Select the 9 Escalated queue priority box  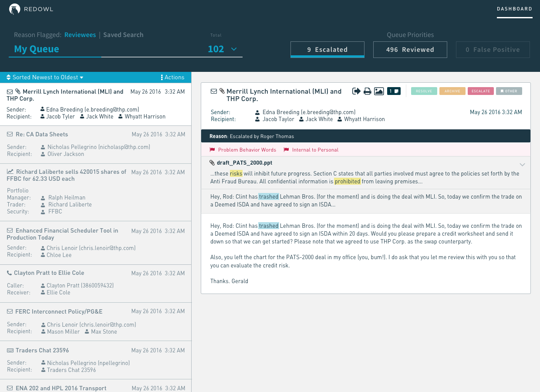pos(327,49)
